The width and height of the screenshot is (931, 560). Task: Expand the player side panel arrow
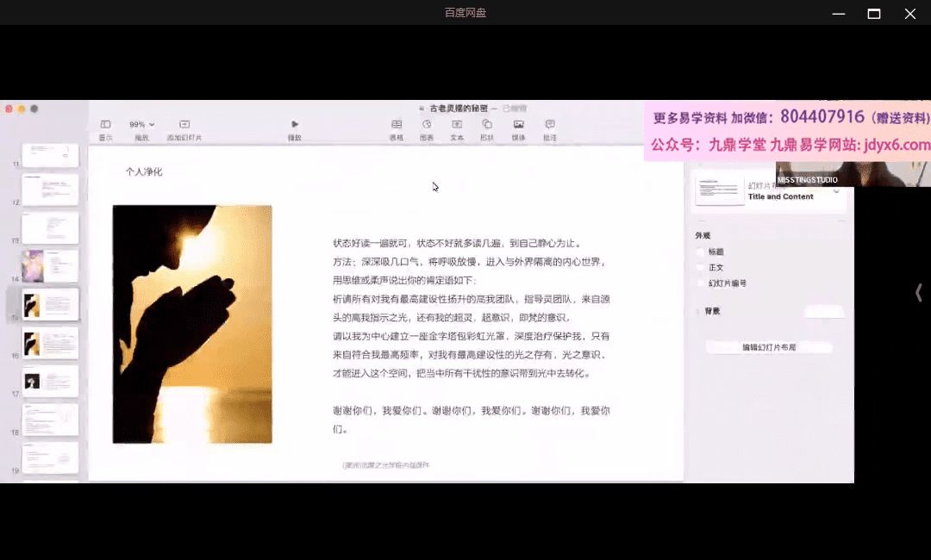[918, 293]
